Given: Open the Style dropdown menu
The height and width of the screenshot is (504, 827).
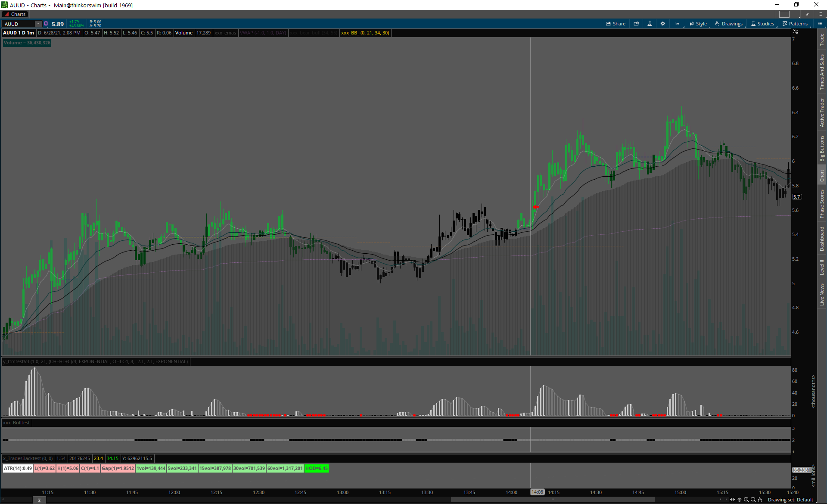Looking at the screenshot, I should [x=698, y=24].
